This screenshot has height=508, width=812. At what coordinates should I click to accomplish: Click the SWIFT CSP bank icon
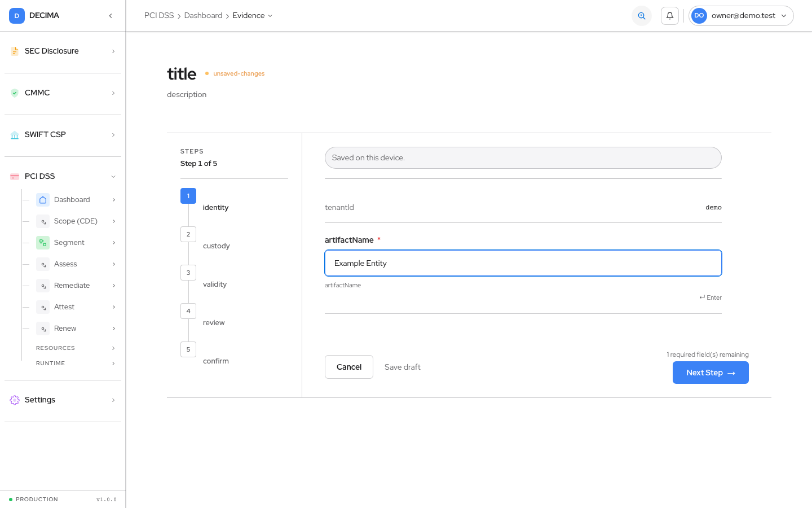[x=15, y=135]
